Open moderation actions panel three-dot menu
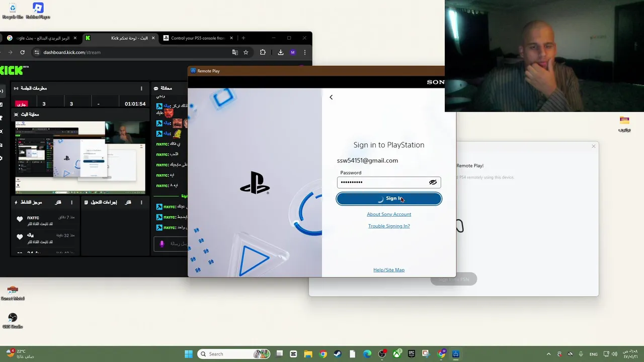The height and width of the screenshot is (362, 644). tap(141, 202)
